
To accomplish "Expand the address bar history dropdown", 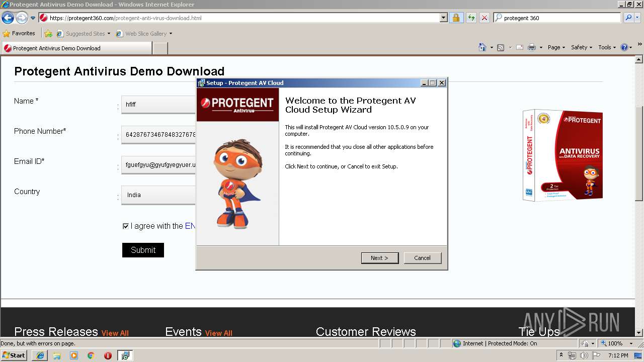I will point(443,18).
